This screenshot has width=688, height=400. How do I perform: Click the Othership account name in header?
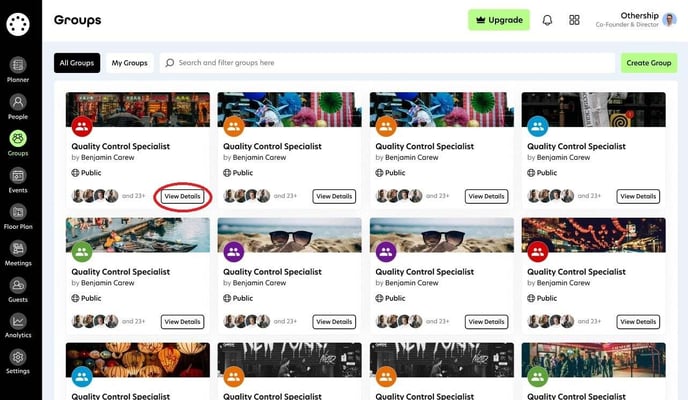[x=639, y=15]
